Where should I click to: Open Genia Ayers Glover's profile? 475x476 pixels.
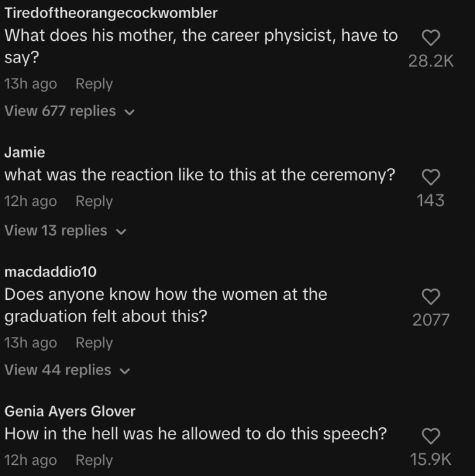70,411
